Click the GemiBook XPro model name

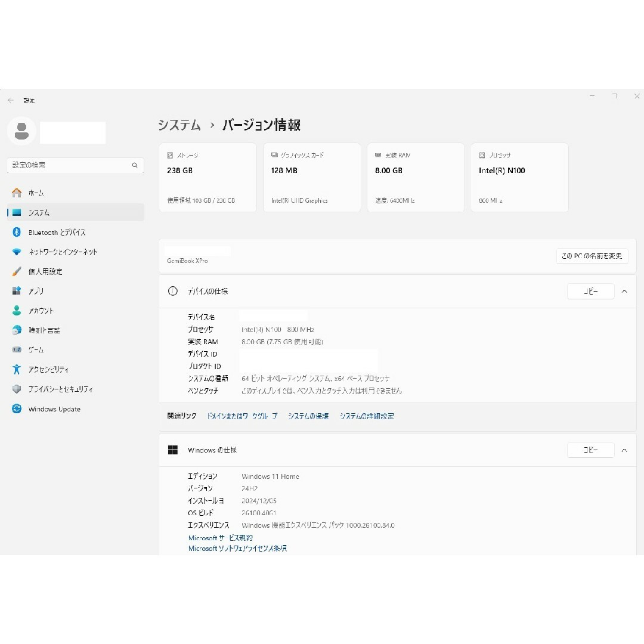click(187, 261)
